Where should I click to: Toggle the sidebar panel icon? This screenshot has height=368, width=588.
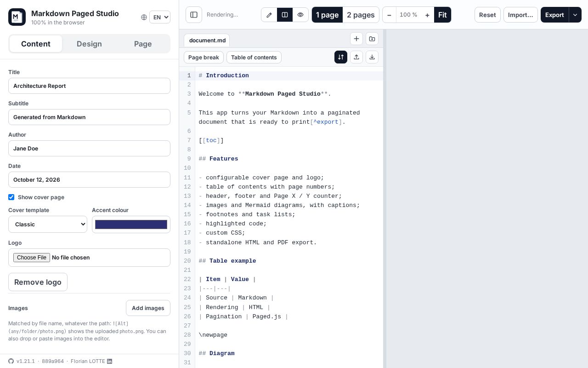(x=194, y=15)
